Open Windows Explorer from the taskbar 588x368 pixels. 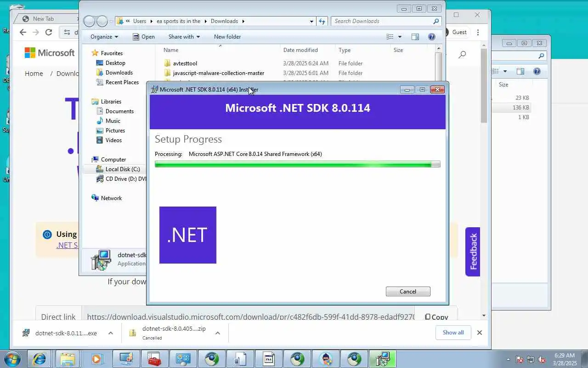point(68,359)
